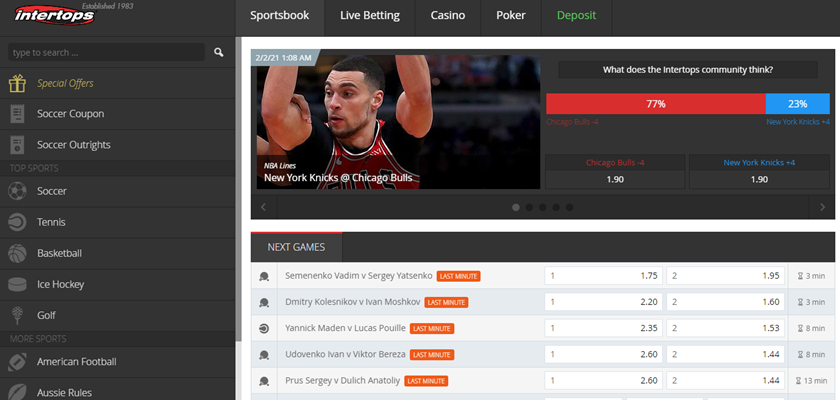Focus the type to search field
The image size is (840, 400).
click(x=106, y=52)
